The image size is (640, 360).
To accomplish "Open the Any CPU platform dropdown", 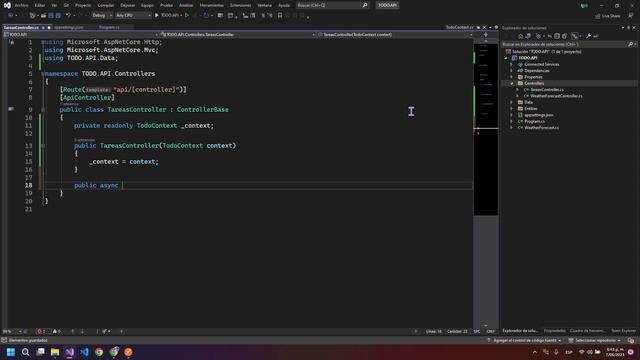I will point(133,16).
